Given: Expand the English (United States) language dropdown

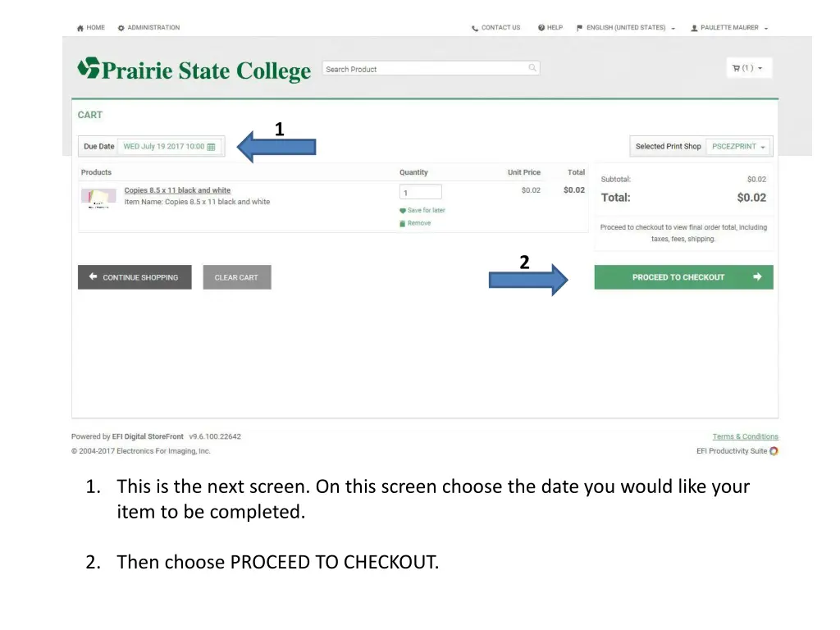Looking at the screenshot, I should click(x=626, y=28).
